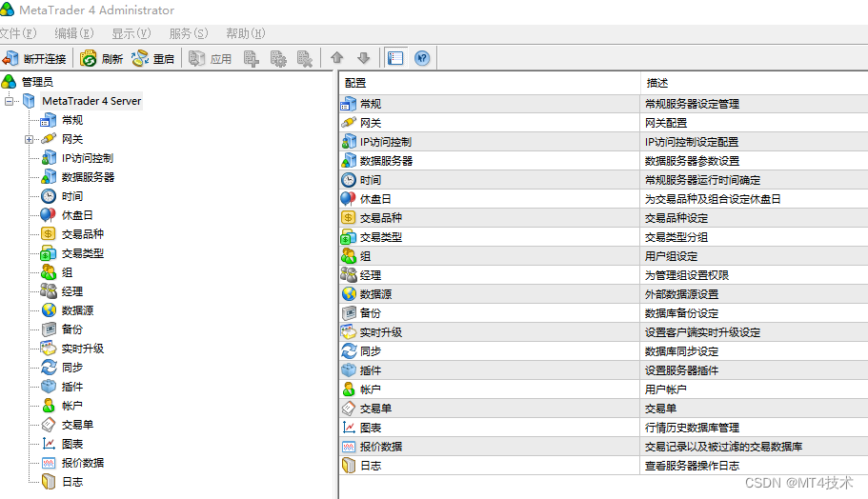The image size is (868, 499).
Task: Click the 断开连接 (disconnect) toolbar button
Action: (x=34, y=58)
